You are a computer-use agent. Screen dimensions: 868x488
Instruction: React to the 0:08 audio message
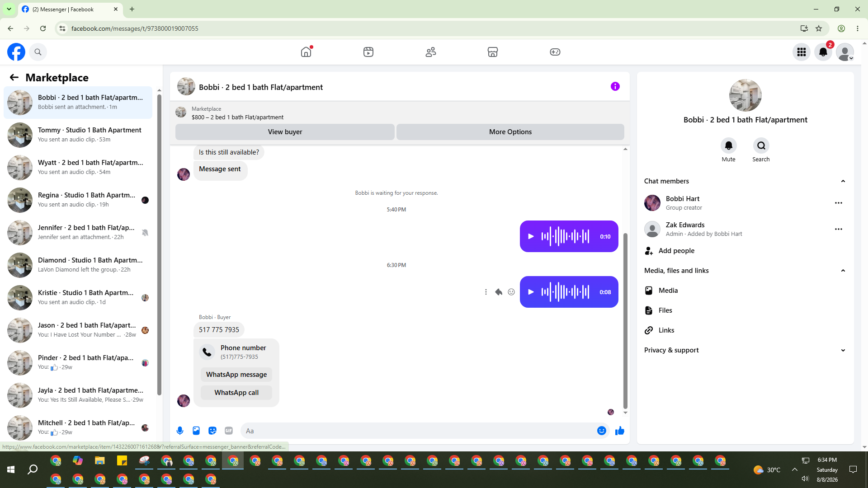click(x=511, y=292)
